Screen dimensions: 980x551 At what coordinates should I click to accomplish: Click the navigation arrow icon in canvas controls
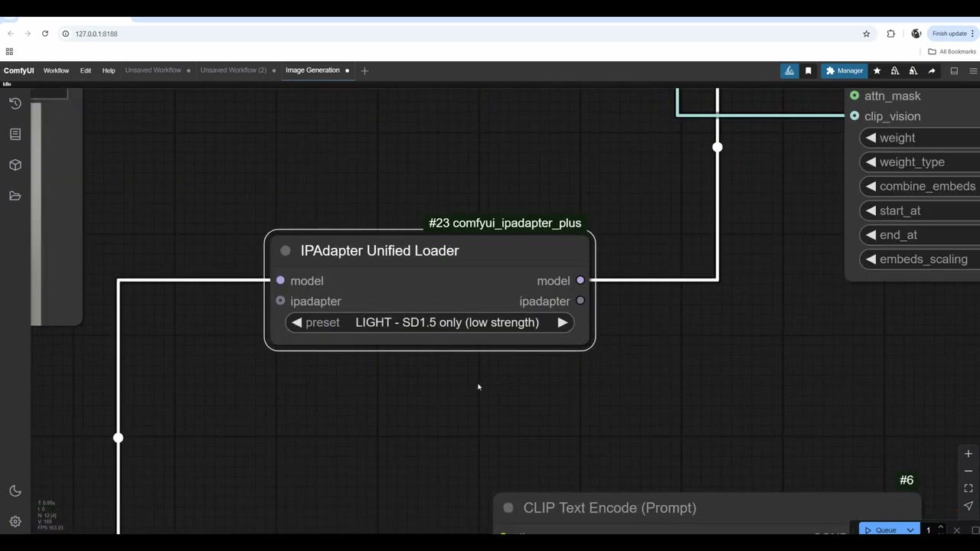(x=969, y=506)
